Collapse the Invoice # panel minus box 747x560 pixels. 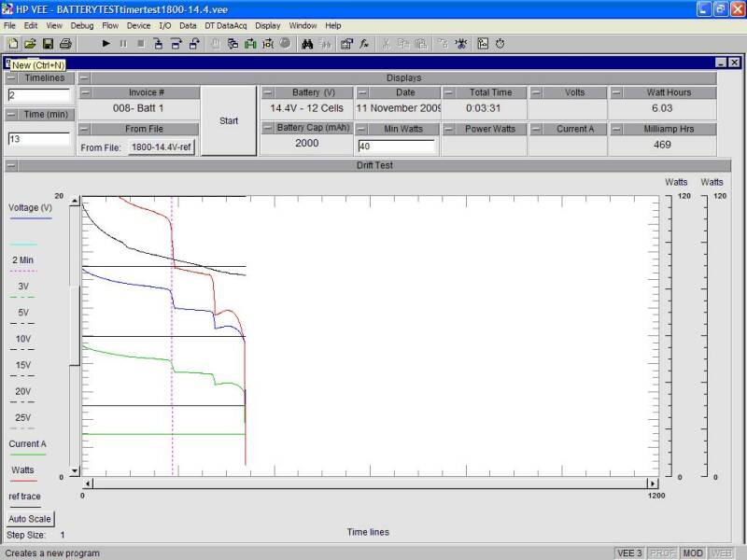85,92
